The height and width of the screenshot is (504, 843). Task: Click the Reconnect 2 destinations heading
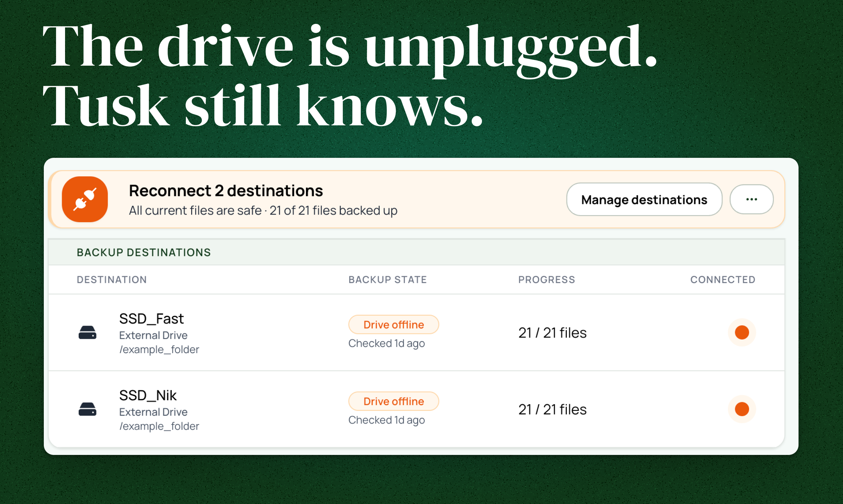pos(226,191)
